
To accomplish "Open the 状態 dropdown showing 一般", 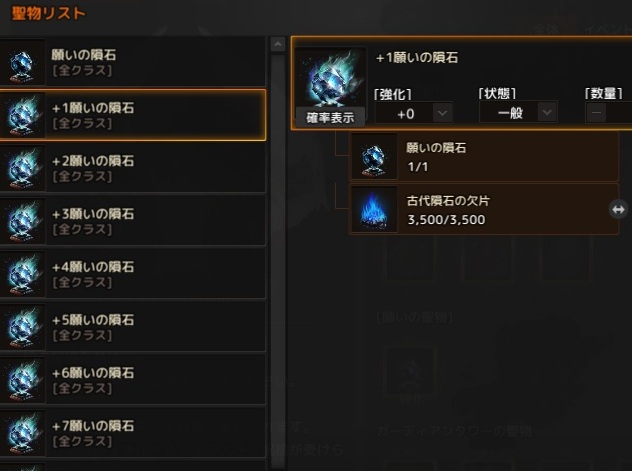I will click(518, 113).
